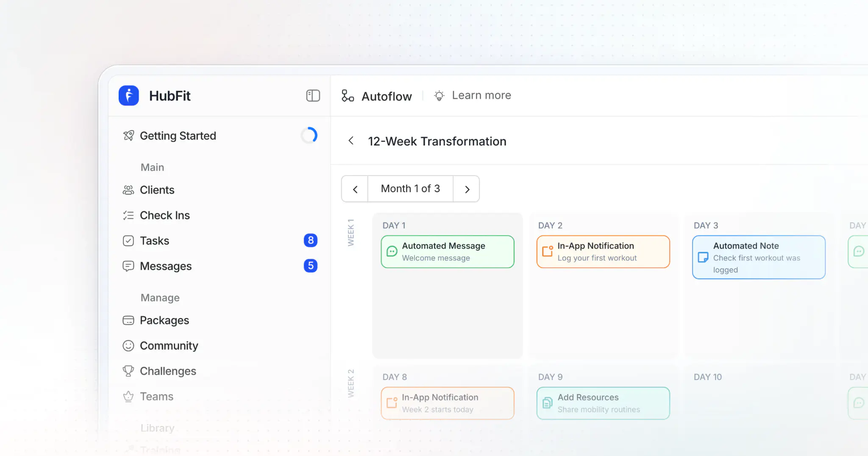The image size is (868, 456).
Task: Click the Autoflow page heading
Action: tap(387, 96)
